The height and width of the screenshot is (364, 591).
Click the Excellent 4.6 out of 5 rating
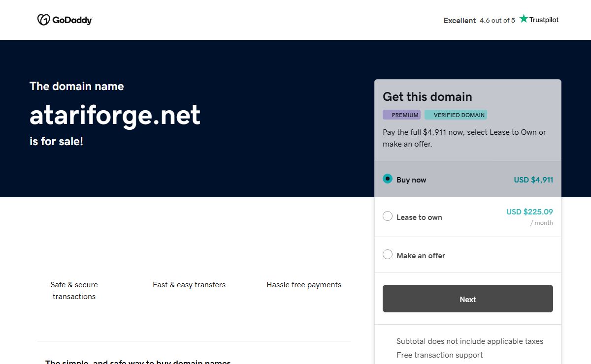pyautogui.click(x=479, y=20)
